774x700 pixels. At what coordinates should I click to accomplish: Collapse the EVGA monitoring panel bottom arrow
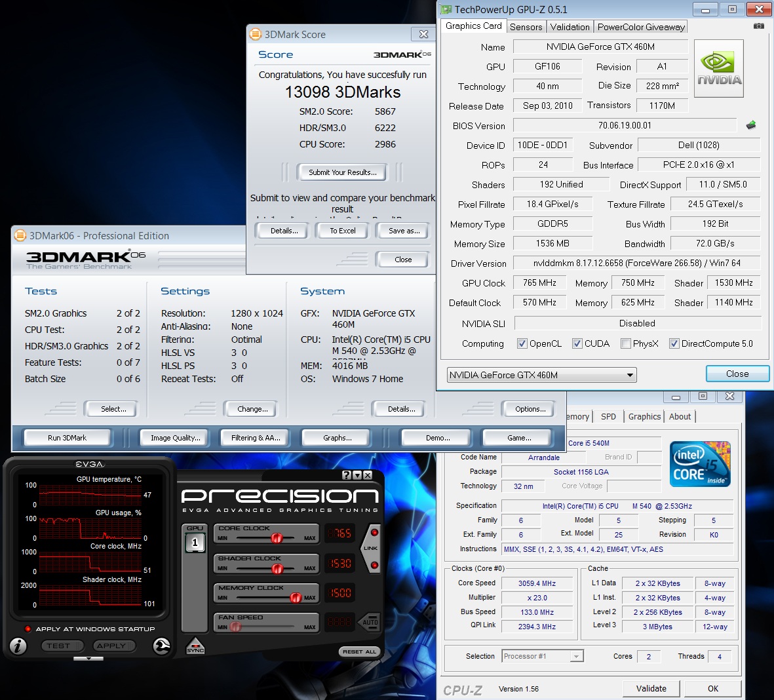click(88, 659)
